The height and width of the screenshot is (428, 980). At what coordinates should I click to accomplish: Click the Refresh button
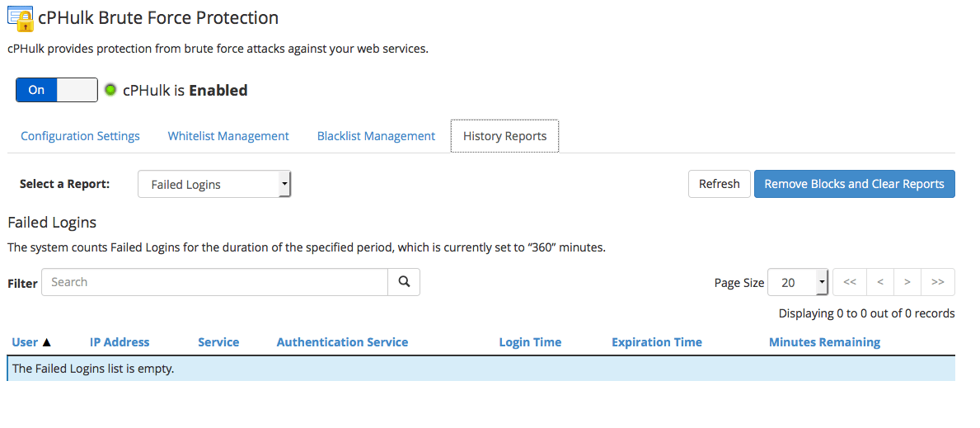[720, 184]
